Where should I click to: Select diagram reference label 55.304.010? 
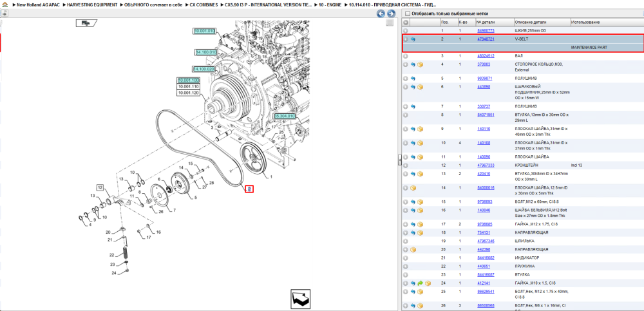click(285, 117)
